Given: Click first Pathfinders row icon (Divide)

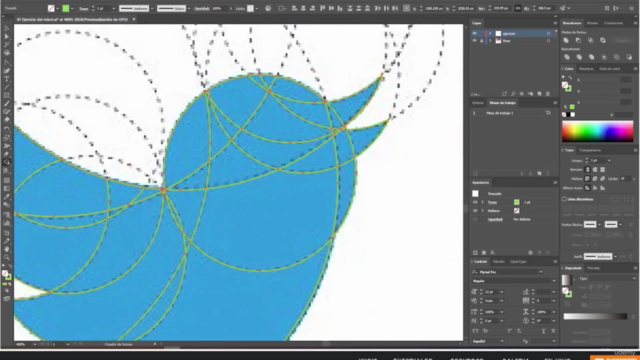Looking at the screenshot, I should tap(567, 57).
